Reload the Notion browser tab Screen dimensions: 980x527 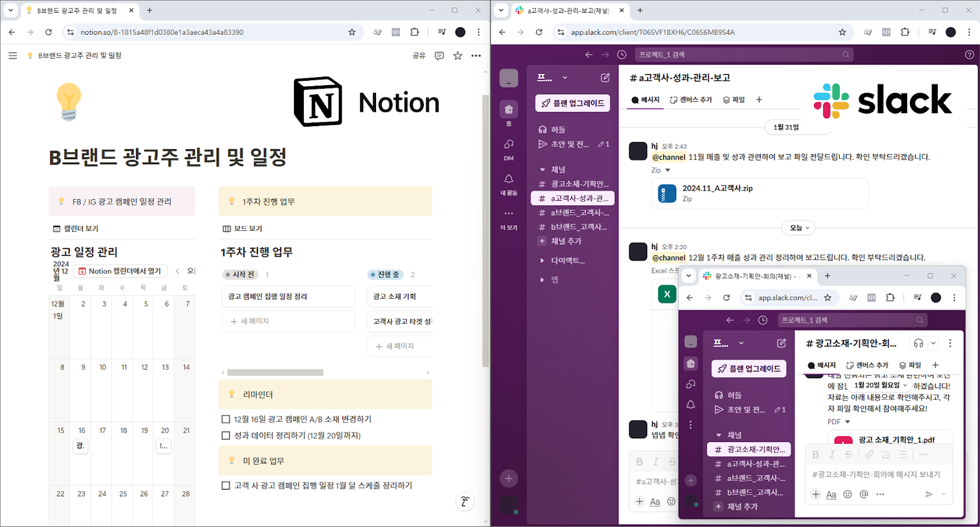click(48, 32)
